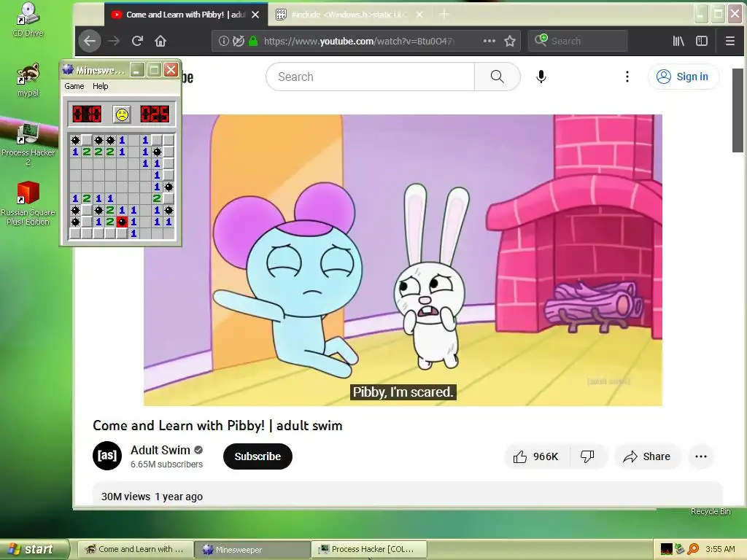747x560 pixels.
Task: Open more actions ellipsis beside Share
Action: pos(701,456)
